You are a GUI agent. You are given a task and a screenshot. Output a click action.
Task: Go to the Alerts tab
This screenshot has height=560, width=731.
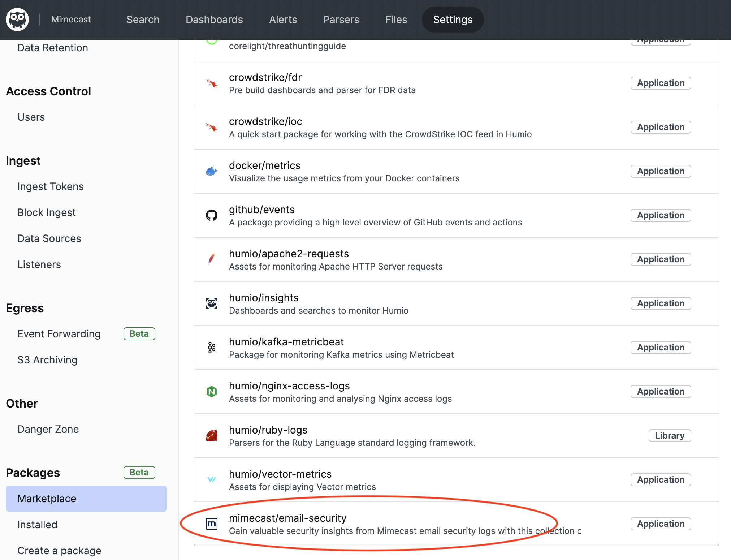coord(283,20)
